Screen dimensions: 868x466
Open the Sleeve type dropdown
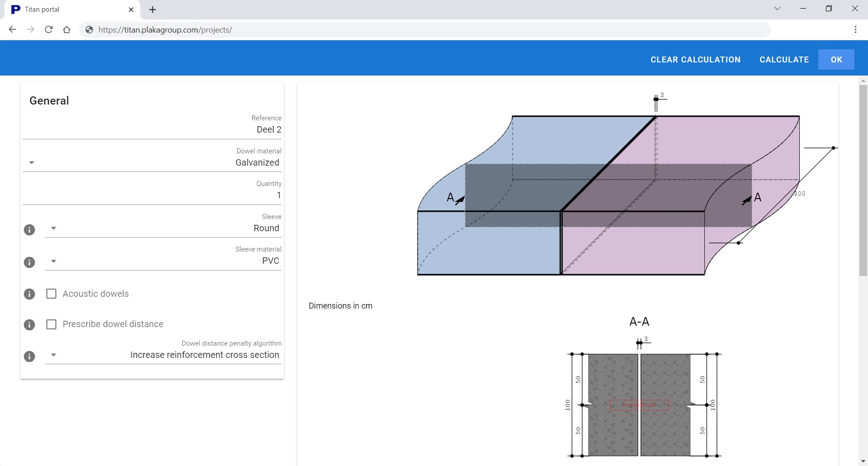pos(54,228)
